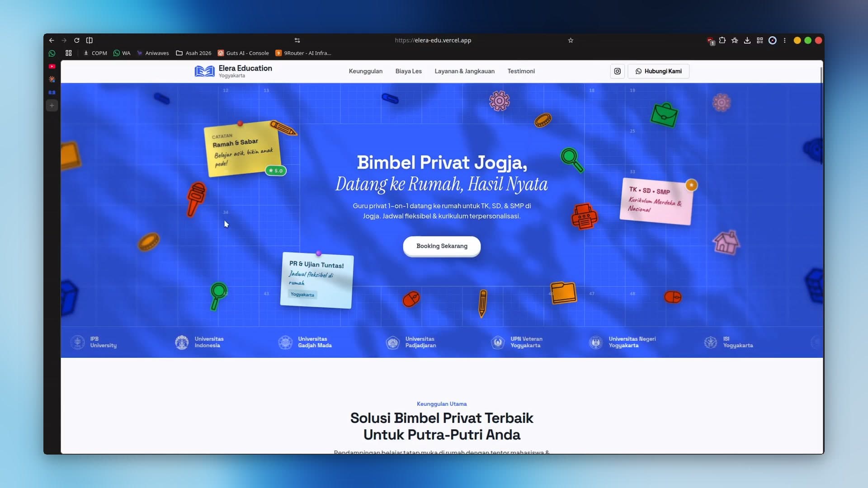Open the bookmarks list star icon

tap(735, 40)
